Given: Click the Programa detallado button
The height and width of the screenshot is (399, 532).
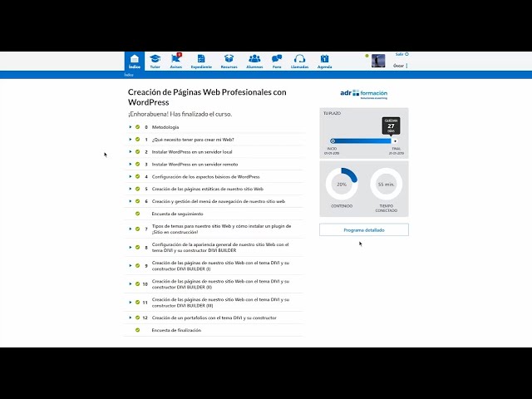Looking at the screenshot, I should 364,230.
